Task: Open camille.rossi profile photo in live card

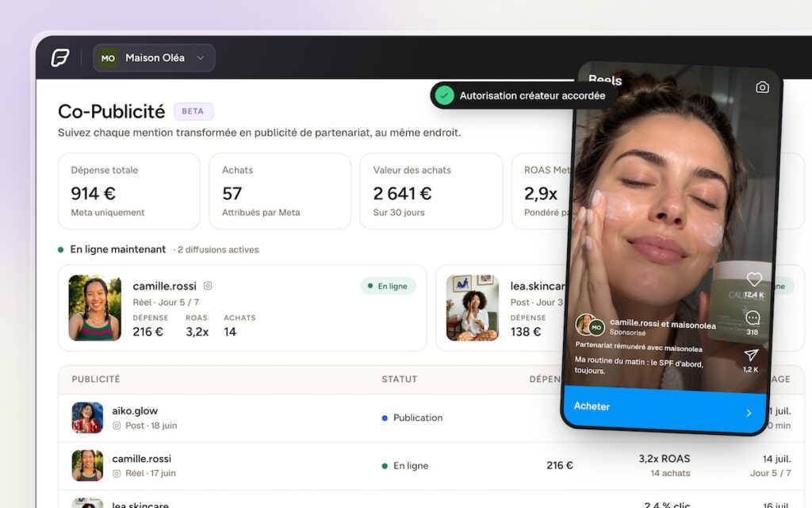Action: [x=95, y=308]
